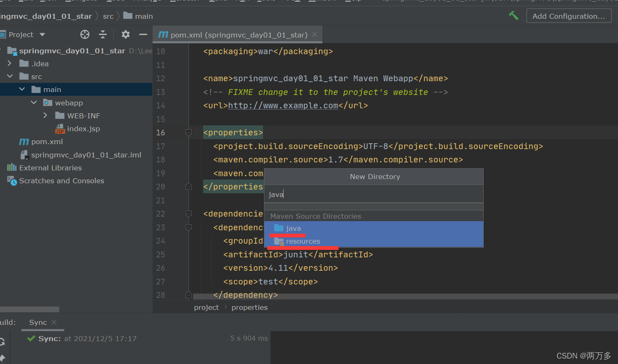Choose resources from Maven Source Directories
Screen dimensions: 618x364
click(374, 241)
